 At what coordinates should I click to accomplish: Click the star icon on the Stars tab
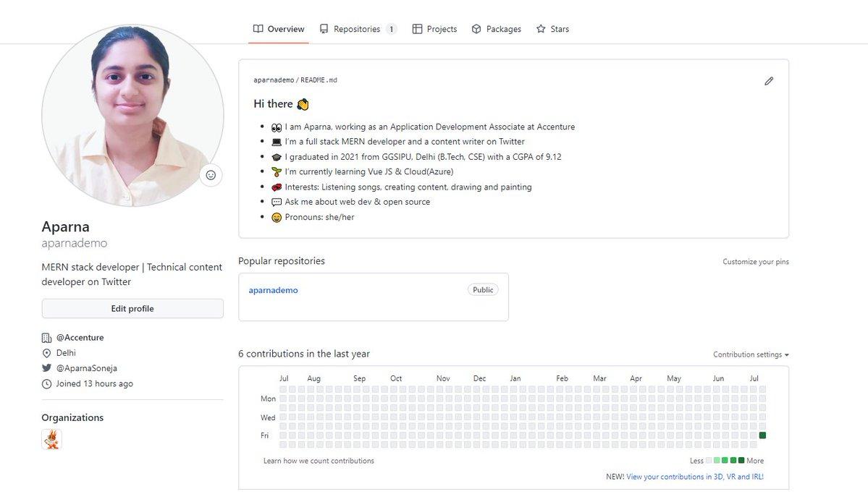click(540, 28)
